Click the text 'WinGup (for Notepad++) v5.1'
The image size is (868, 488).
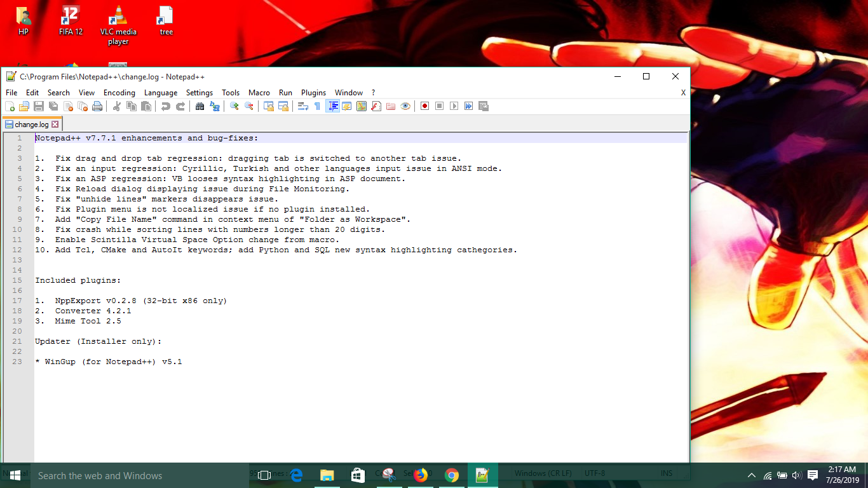pos(113,362)
